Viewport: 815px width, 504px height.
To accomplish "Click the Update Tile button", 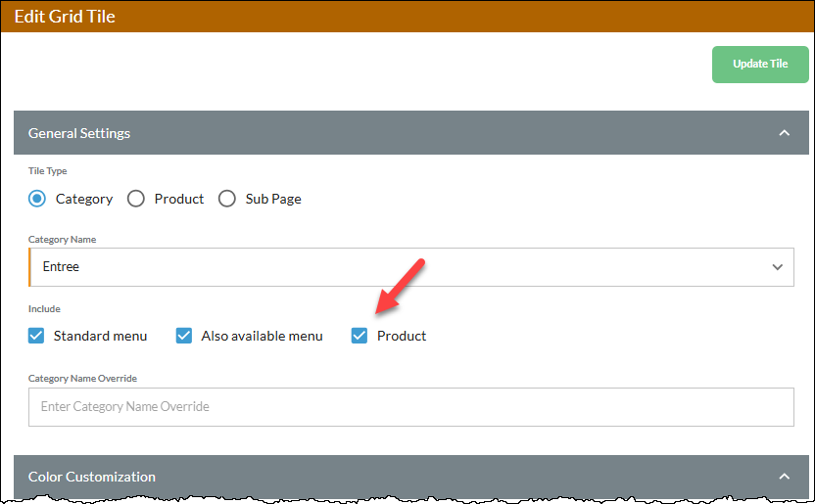I will click(760, 65).
